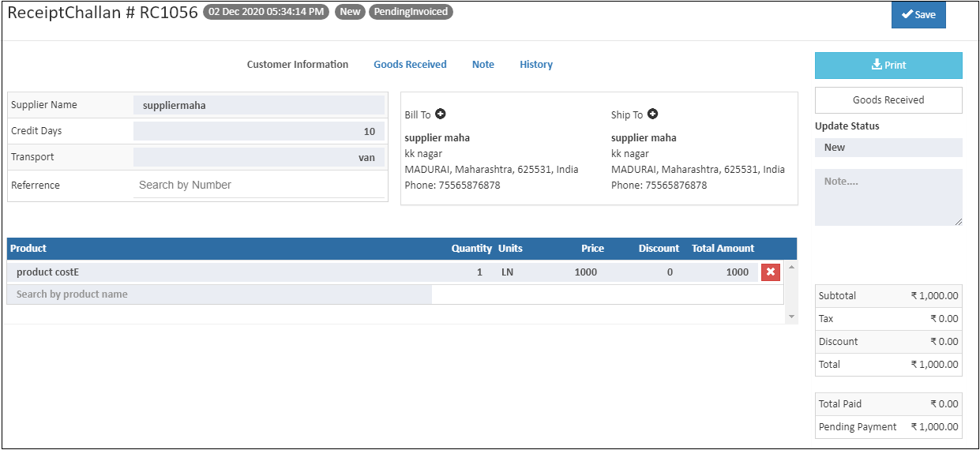The image size is (980, 450).
Task: Switch to the Note tab
Action: 483,65
